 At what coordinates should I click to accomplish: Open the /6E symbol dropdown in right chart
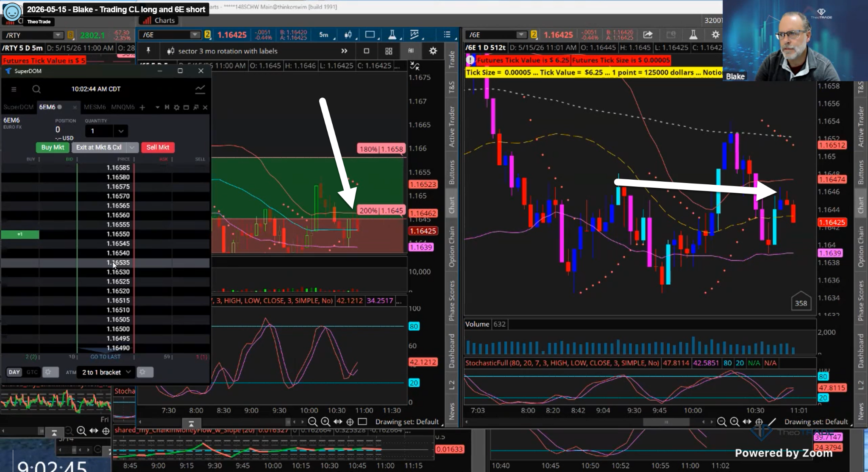521,35
